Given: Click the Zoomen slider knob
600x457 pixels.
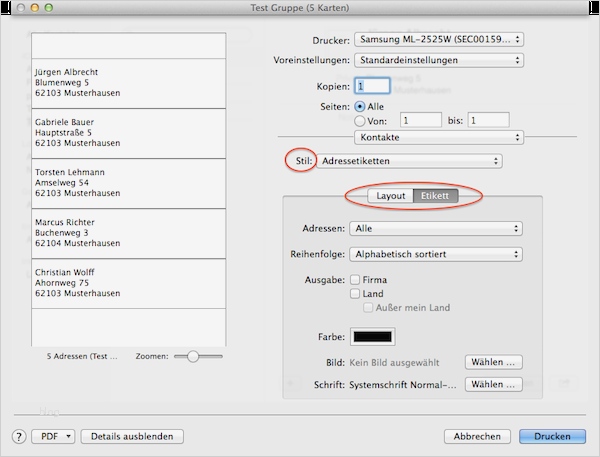Looking at the screenshot, I should (x=193, y=356).
